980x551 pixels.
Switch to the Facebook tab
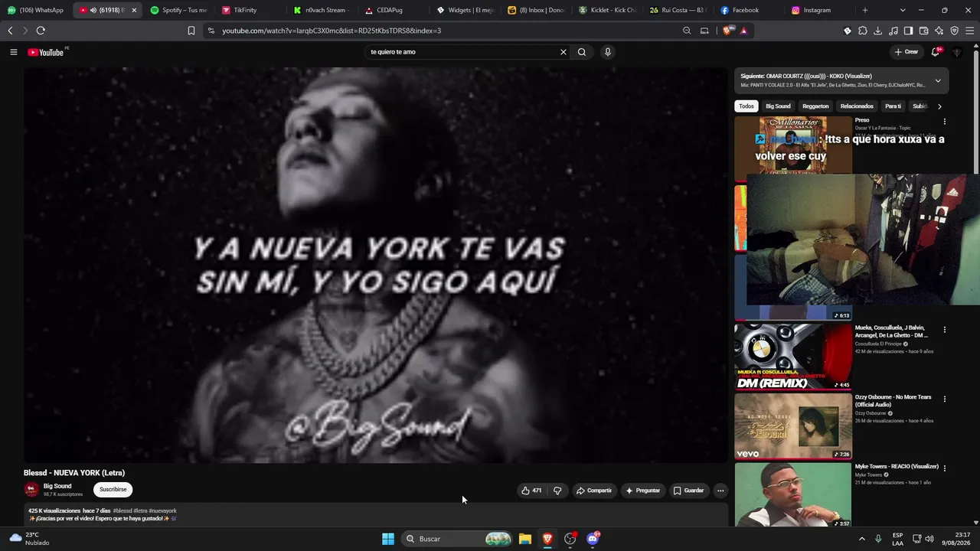pyautogui.click(x=750, y=10)
